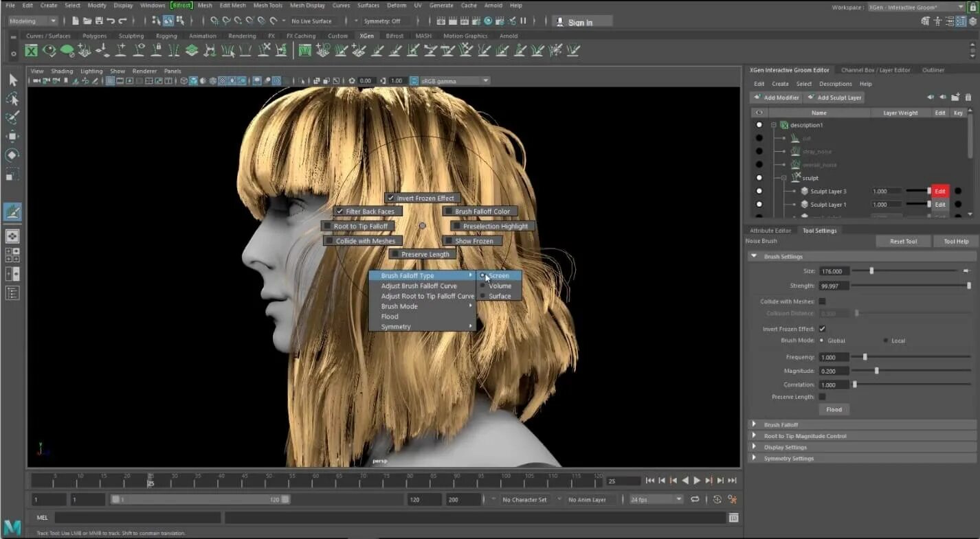This screenshot has width=980, height=539.
Task: Go to the start of playback range
Action: (x=649, y=481)
